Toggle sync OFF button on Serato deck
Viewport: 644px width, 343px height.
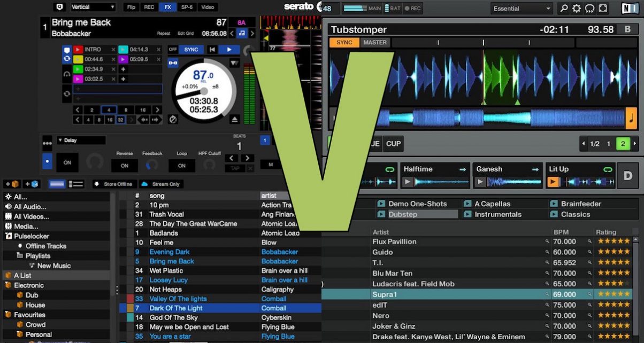coord(173,50)
